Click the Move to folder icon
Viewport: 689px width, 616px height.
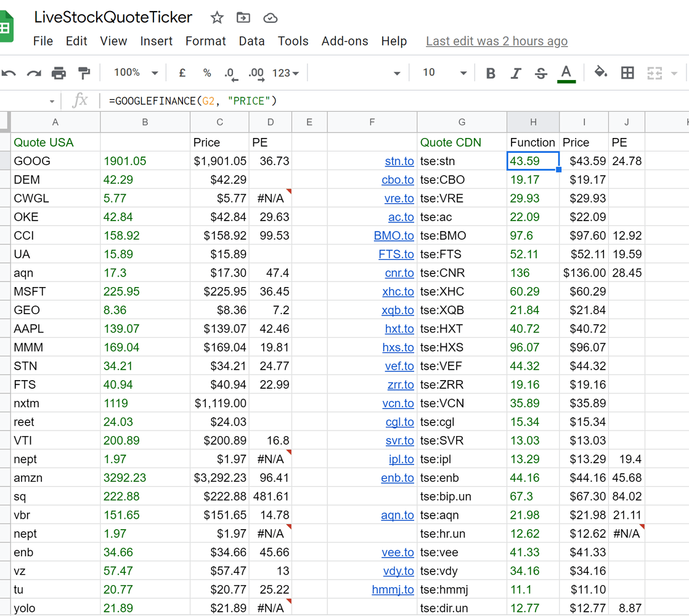pyautogui.click(x=243, y=18)
